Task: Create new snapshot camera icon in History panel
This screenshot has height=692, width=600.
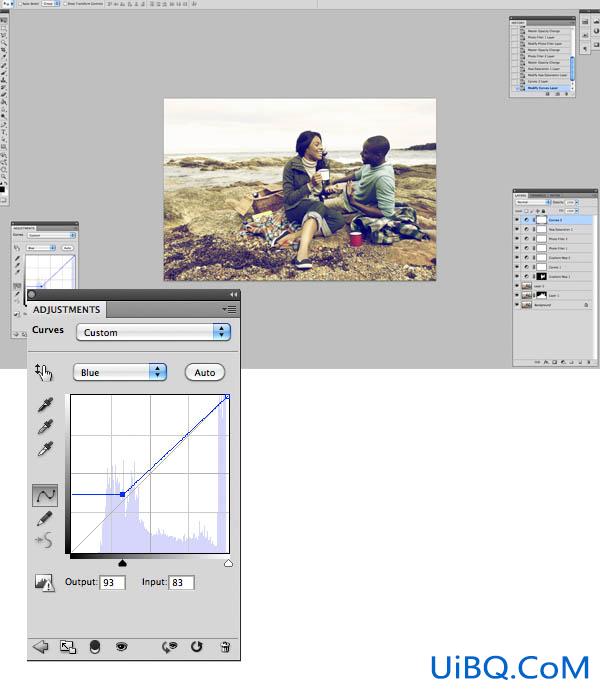Action: 558,94
